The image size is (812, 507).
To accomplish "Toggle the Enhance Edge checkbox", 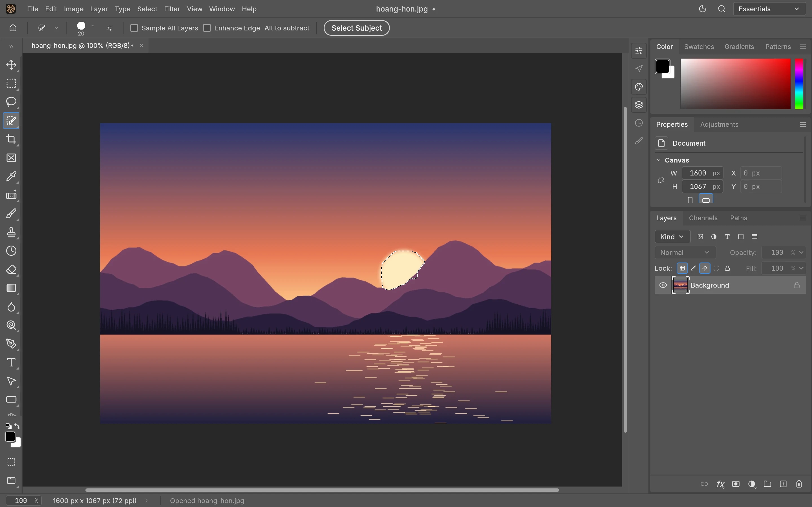I will pos(207,28).
